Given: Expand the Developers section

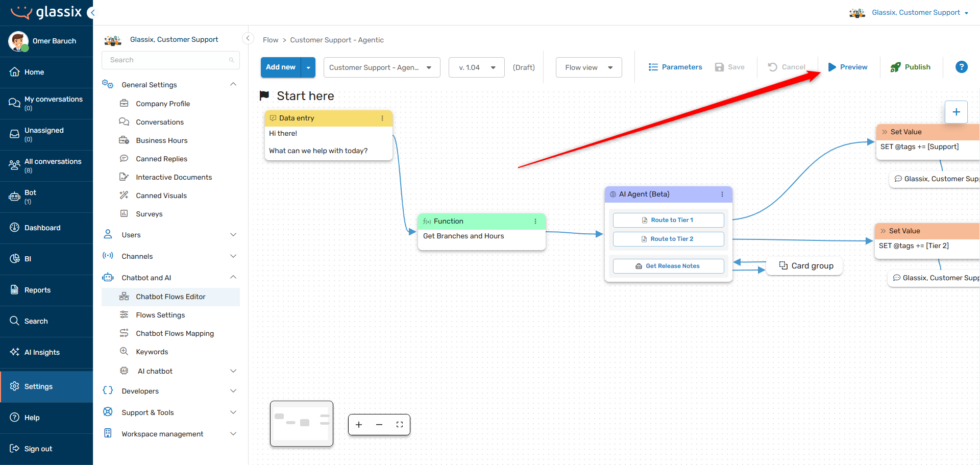Looking at the screenshot, I should click(x=233, y=391).
